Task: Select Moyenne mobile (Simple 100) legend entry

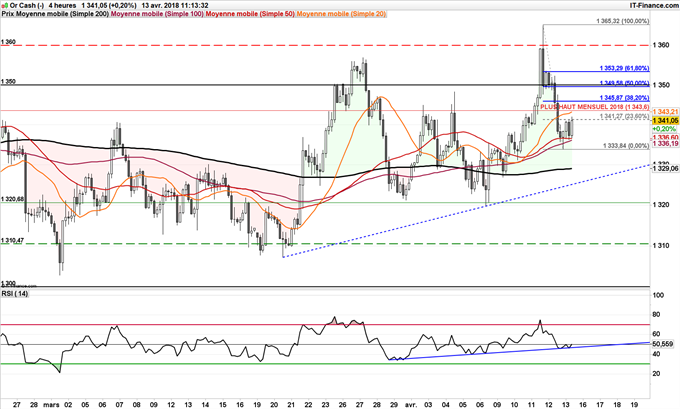Action: coord(157,14)
